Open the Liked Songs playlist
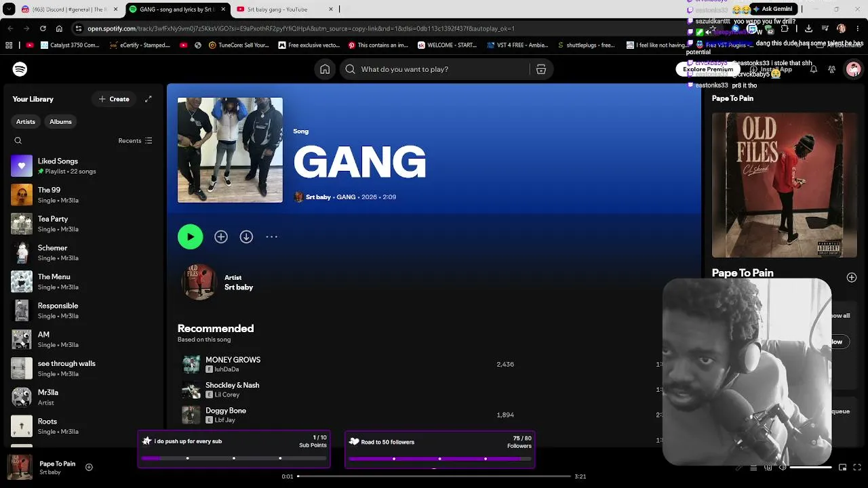This screenshot has width=868, height=488. coord(85,166)
